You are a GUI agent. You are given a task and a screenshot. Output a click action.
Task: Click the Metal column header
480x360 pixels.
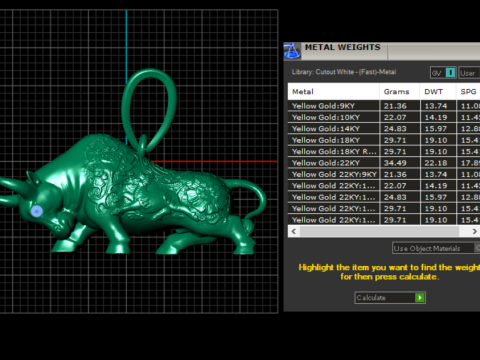(333, 92)
